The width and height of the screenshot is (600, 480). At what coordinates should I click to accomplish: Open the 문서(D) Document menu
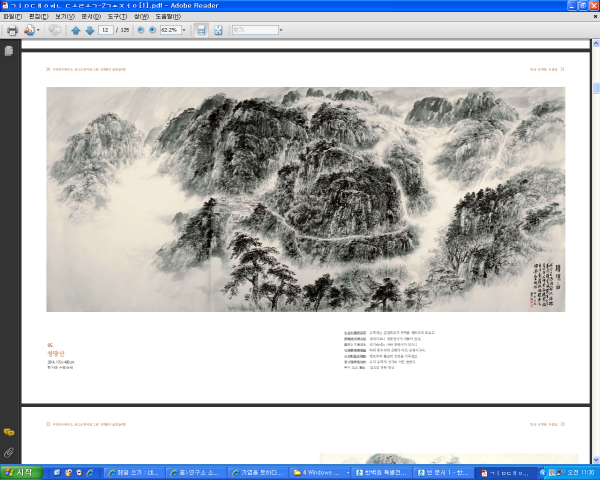click(91, 16)
